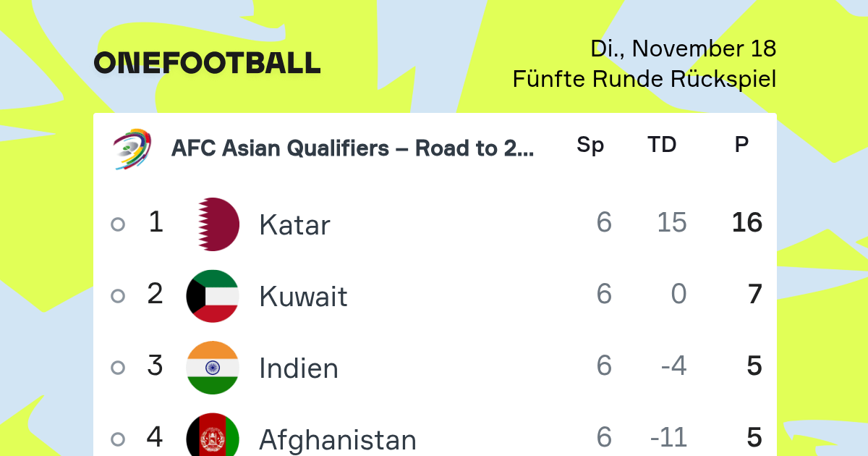Screen dimensions: 868x456
Task: Click the TD column header
Action: (662, 145)
